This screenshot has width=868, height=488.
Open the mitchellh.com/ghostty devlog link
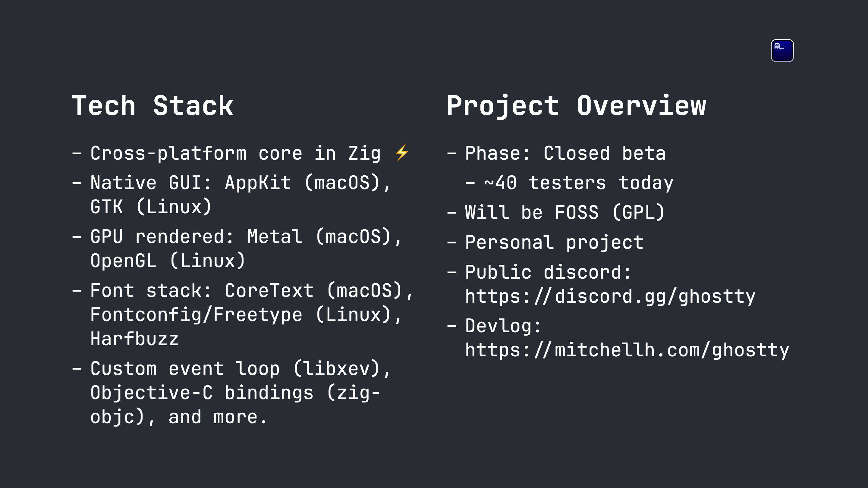pos(627,350)
